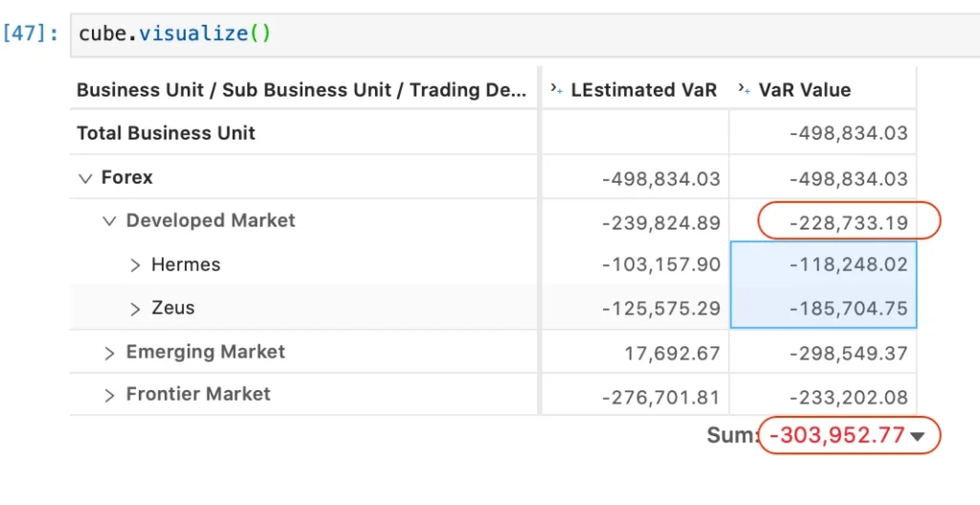980x505 pixels.
Task: Expand the Zeus trading desk row
Action: pos(135,309)
